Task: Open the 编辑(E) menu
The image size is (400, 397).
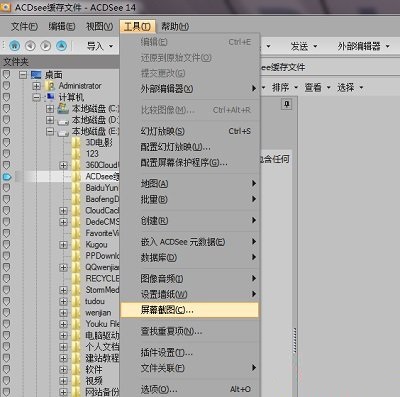Action: (x=61, y=26)
